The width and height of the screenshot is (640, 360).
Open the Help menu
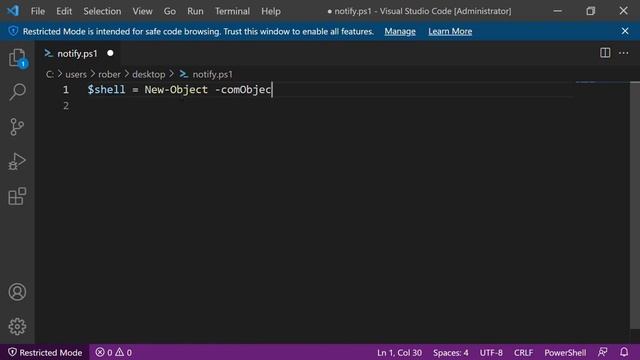(271, 11)
